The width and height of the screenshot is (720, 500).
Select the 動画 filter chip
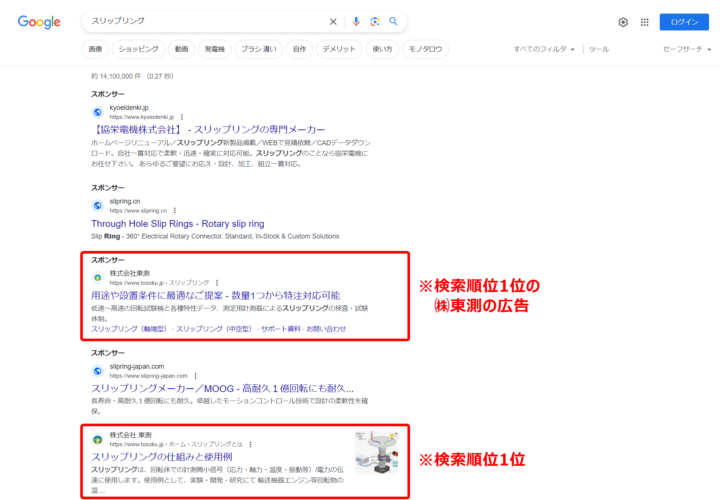[181, 49]
